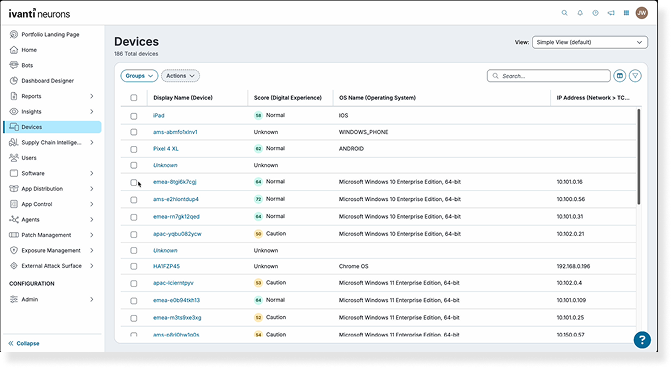
Task: Open Dashboard Designer in the sidebar
Action: point(48,80)
